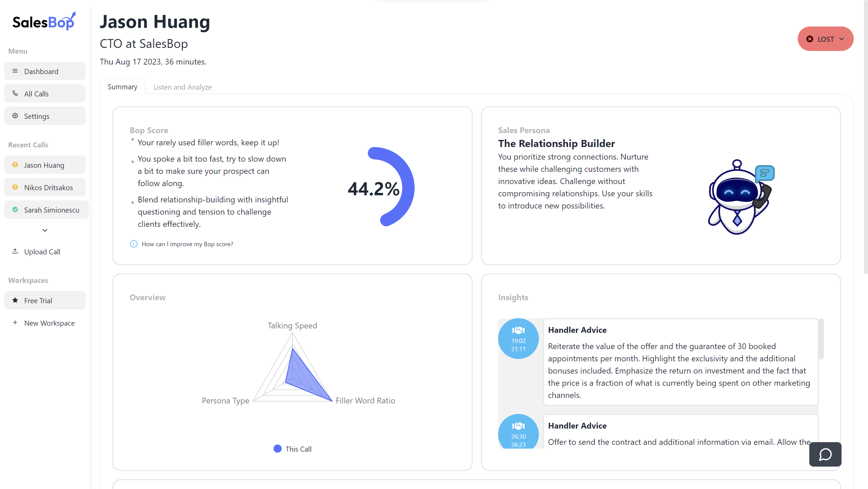Click the info icon beside Bop score help

coord(134,244)
